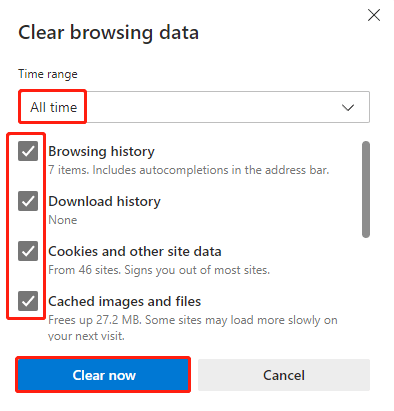Toggle the Download history checkbox

tap(28, 201)
